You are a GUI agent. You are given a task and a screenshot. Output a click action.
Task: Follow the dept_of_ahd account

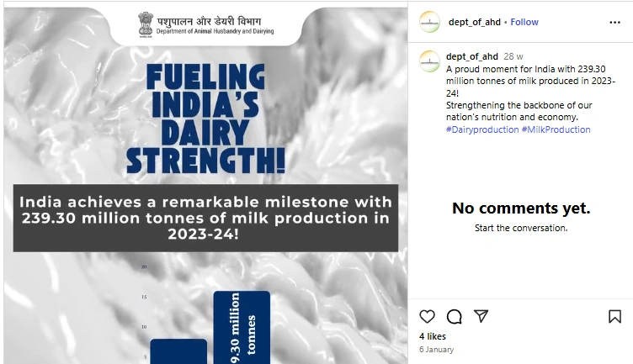(524, 22)
